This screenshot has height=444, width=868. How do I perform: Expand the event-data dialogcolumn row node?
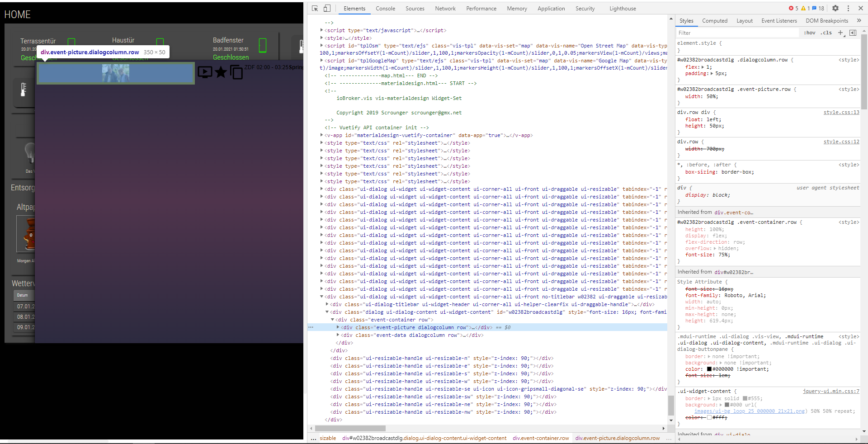(x=338, y=335)
